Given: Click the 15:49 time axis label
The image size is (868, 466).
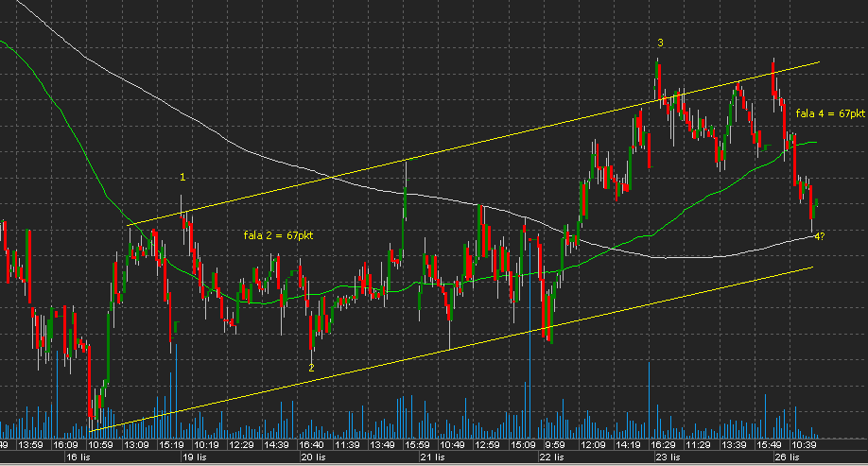Looking at the screenshot, I should pos(769,445).
